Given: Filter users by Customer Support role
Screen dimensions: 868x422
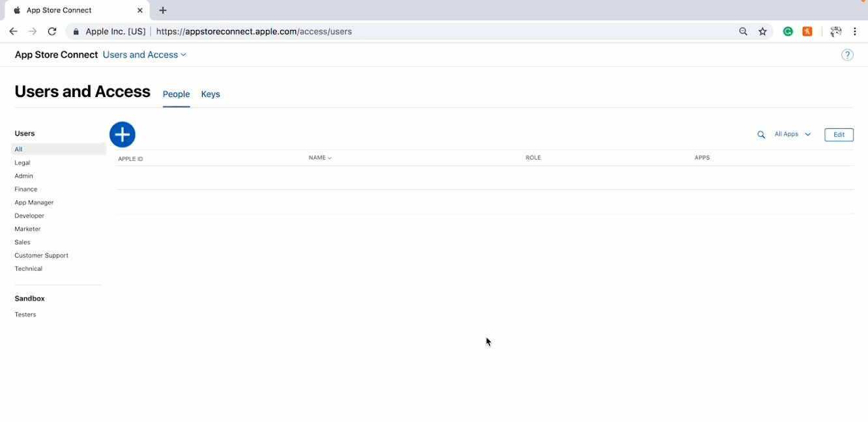Looking at the screenshot, I should click(41, 255).
